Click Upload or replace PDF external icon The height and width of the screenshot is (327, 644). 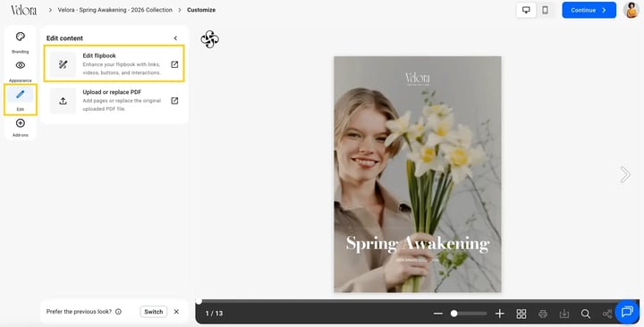[174, 101]
